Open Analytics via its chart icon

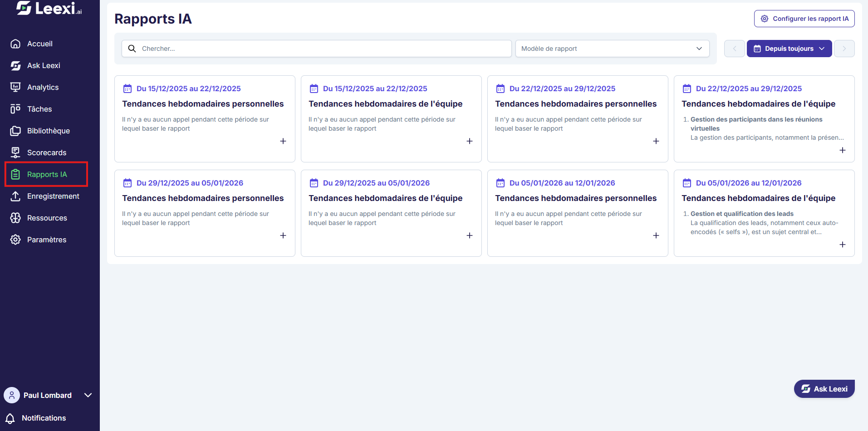(15, 87)
